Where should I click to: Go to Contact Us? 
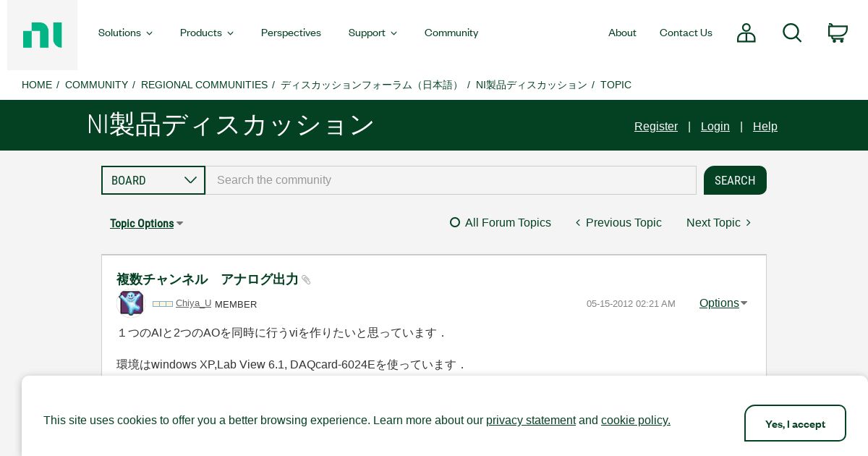click(686, 33)
